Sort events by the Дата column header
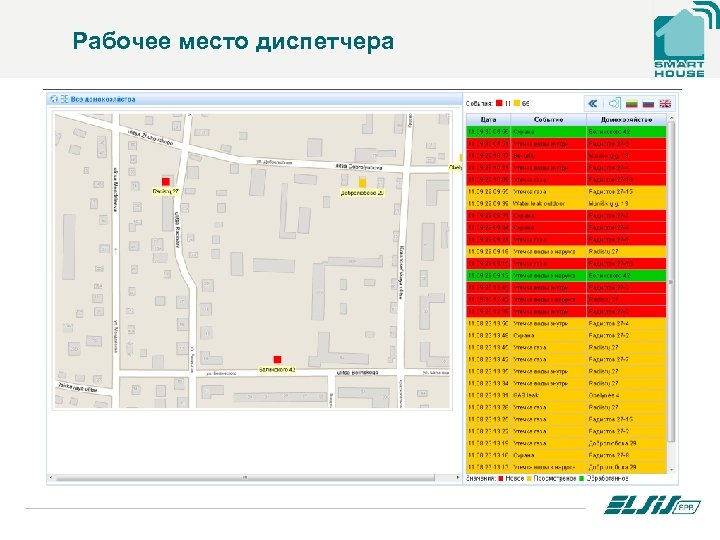Viewport: 720px width, 540px height. (488, 119)
